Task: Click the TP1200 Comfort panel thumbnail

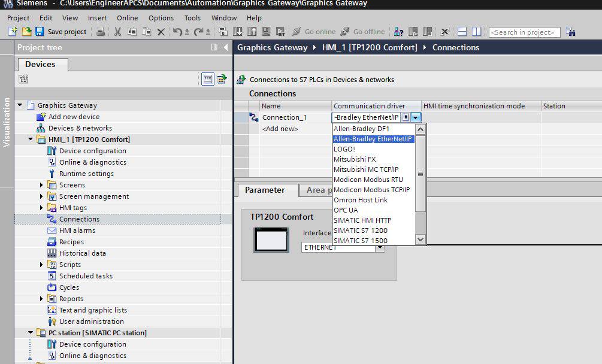Action: pos(271,240)
